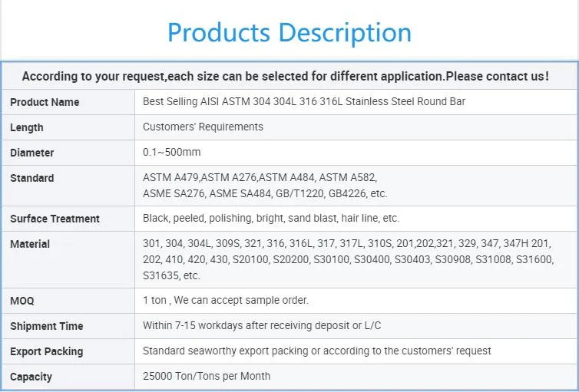
Task: Click the 25000 Ton/Tons per Month capacity value
Action: 207,376
